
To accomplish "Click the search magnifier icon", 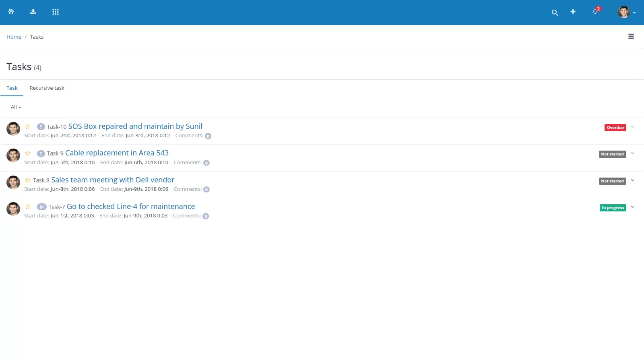I will coord(555,12).
